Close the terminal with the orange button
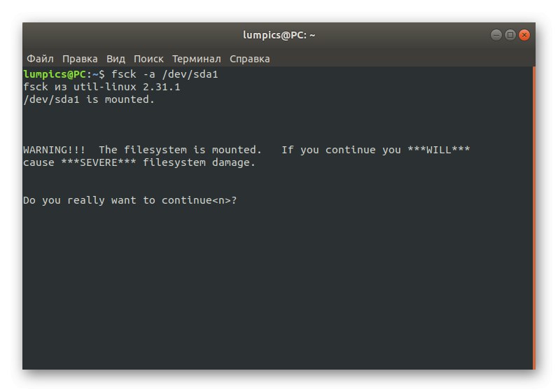 (x=524, y=34)
